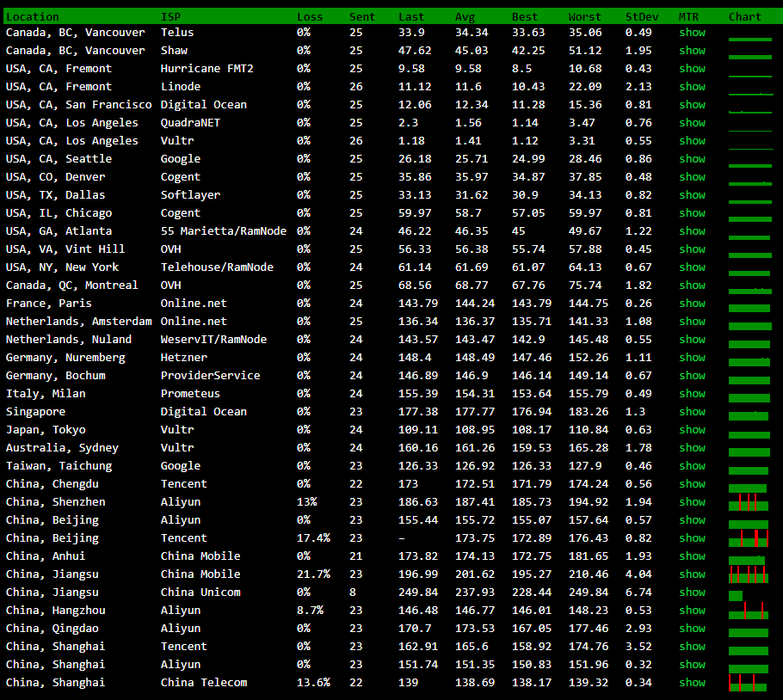Open MTR link for Amsterdam Online.net

(692, 322)
